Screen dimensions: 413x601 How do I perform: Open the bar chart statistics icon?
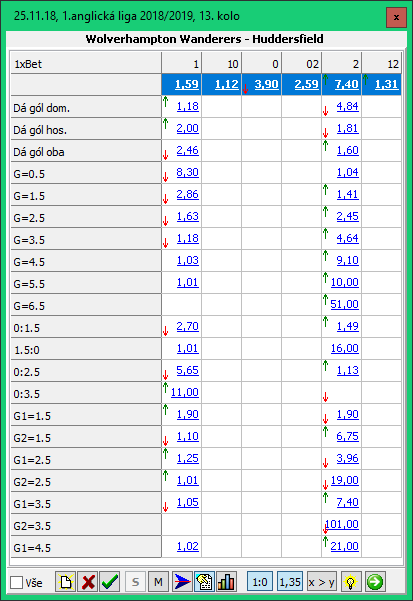[226, 582]
